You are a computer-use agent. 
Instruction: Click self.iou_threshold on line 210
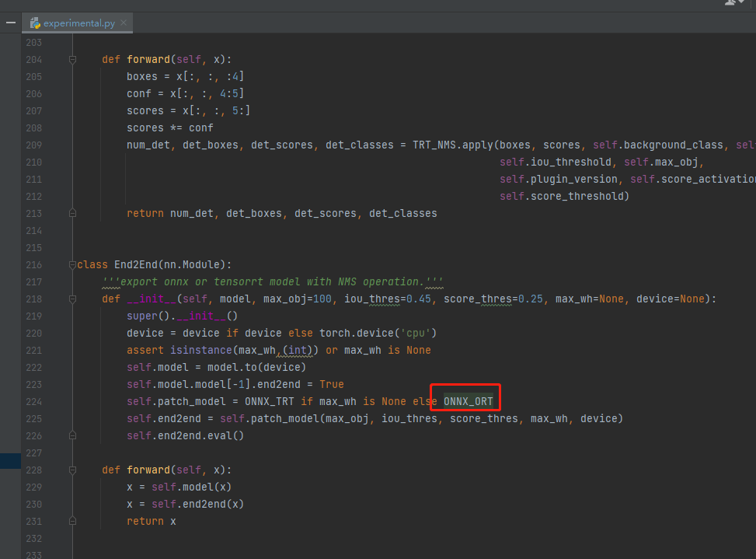556,162
